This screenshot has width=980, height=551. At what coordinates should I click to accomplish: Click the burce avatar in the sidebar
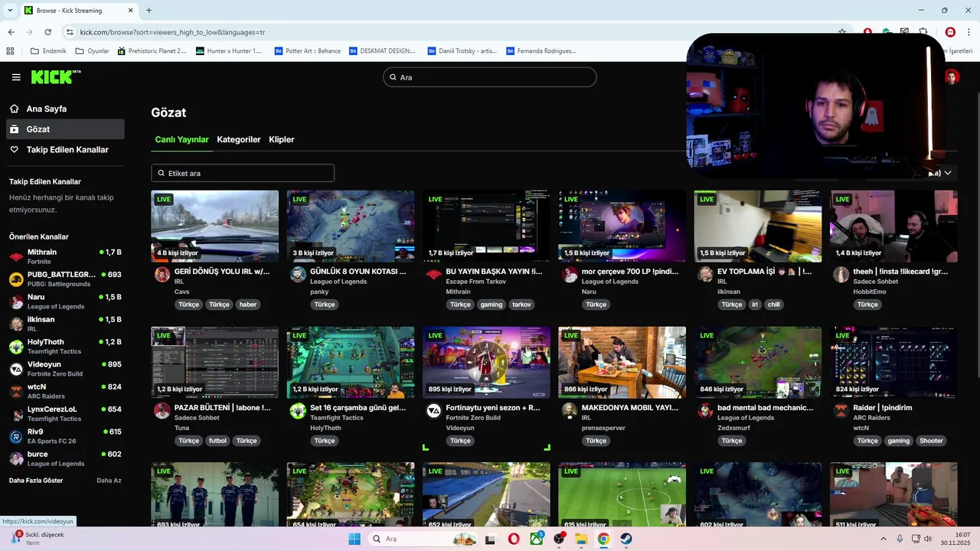click(16, 458)
